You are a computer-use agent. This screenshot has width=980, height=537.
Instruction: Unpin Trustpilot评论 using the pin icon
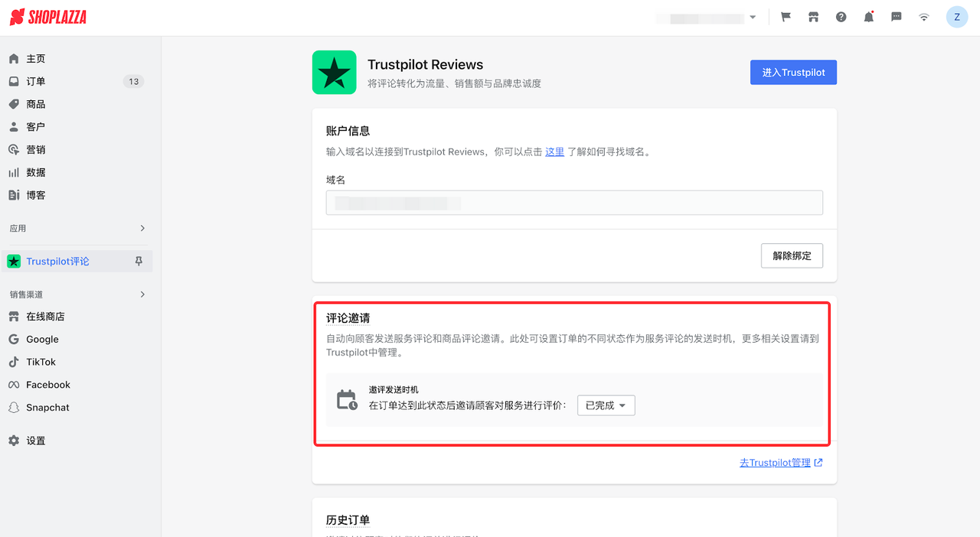139,261
